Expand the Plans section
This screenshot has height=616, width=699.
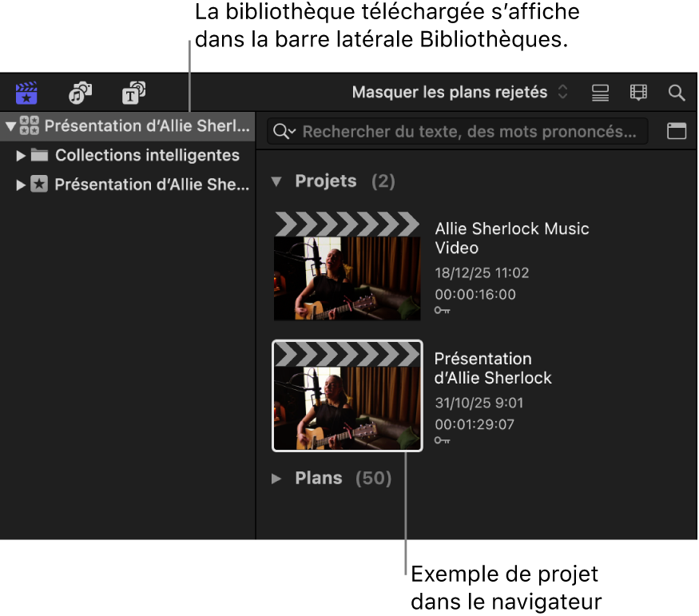tap(276, 479)
